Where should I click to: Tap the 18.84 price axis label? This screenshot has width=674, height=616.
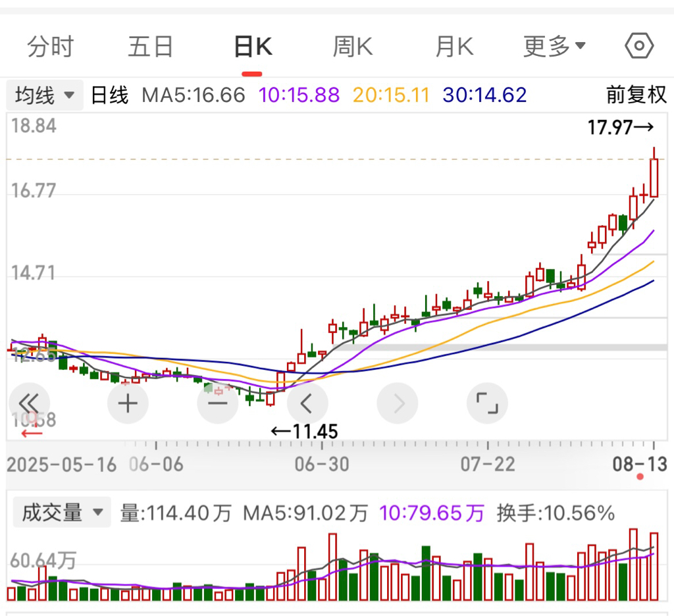pos(34,126)
